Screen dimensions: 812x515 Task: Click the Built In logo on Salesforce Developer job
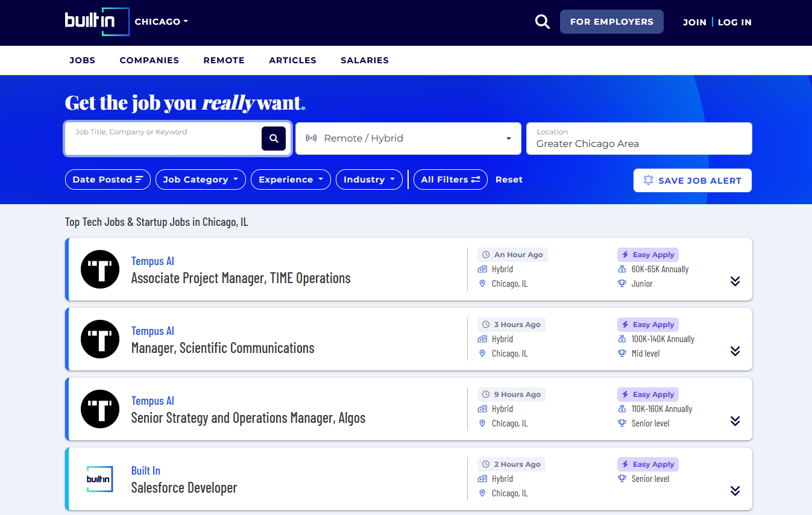click(x=100, y=479)
